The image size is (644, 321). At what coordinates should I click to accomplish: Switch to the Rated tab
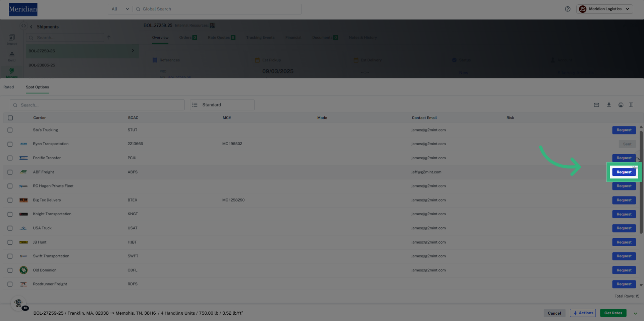point(9,87)
